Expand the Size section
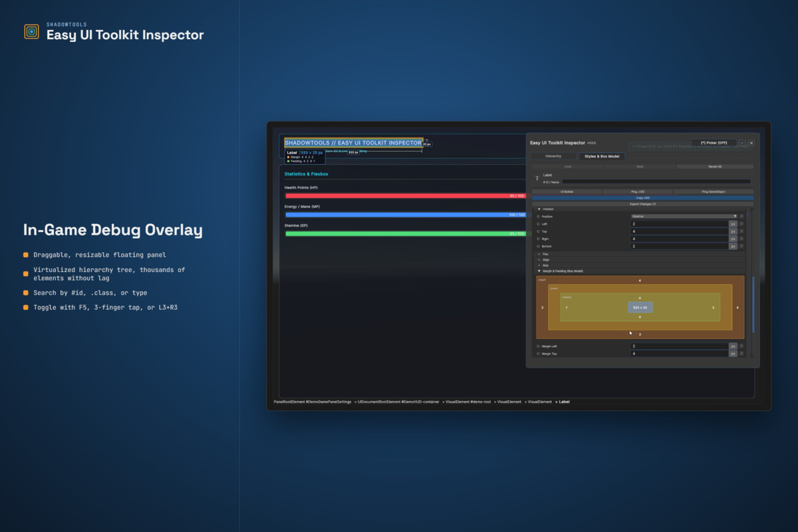Image resolution: width=798 pixels, height=532 pixels. (539, 265)
